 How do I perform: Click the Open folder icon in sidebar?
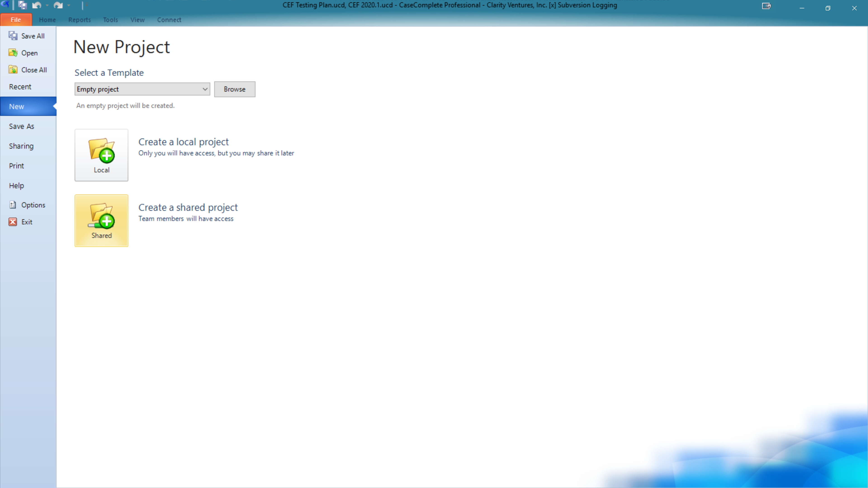(13, 52)
